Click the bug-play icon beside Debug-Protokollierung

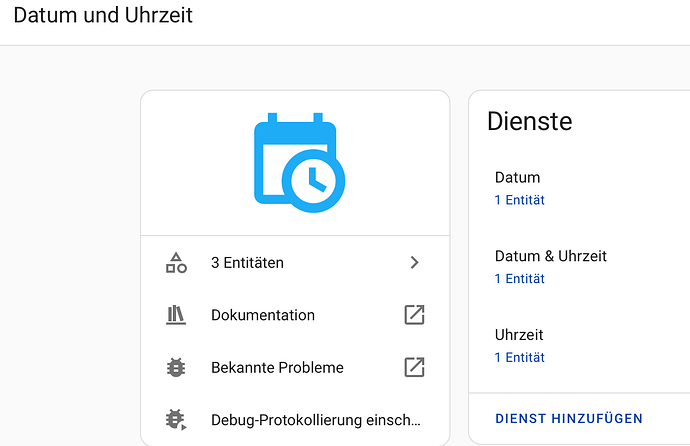click(176, 420)
